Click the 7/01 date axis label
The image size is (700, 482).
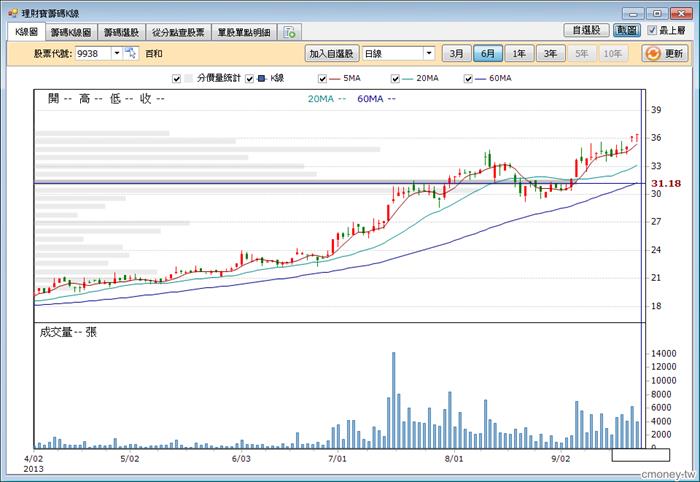(x=337, y=459)
